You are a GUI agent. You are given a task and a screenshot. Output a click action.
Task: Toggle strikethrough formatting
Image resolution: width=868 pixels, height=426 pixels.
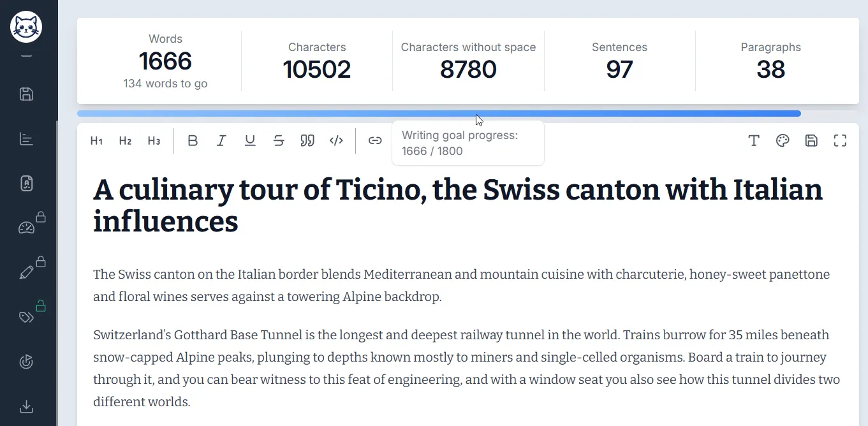(x=279, y=141)
